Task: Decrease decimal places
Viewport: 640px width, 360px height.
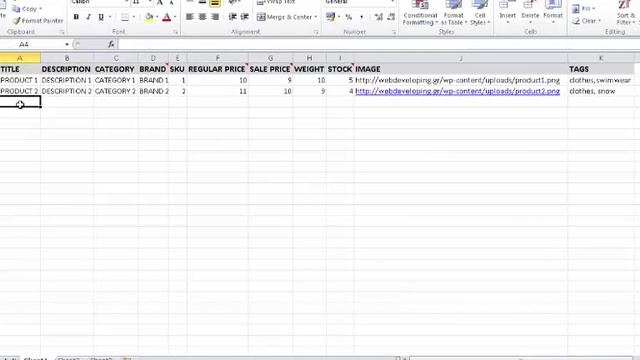Action: (x=391, y=17)
